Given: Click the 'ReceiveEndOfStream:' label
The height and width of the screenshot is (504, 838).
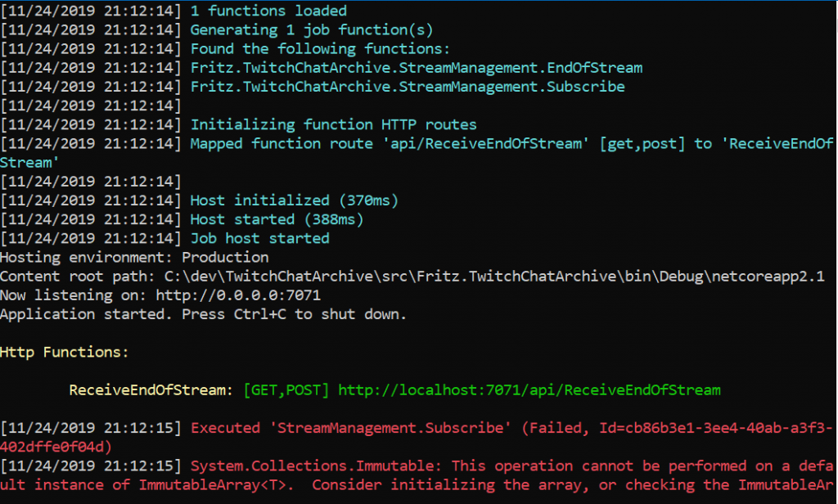Looking at the screenshot, I should pos(151,390).
